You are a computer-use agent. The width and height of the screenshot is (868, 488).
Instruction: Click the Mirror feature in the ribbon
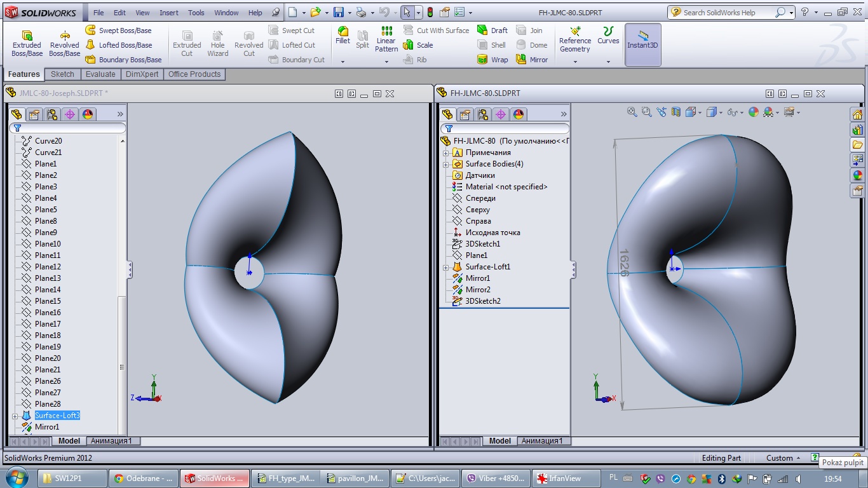pos(532,60)
